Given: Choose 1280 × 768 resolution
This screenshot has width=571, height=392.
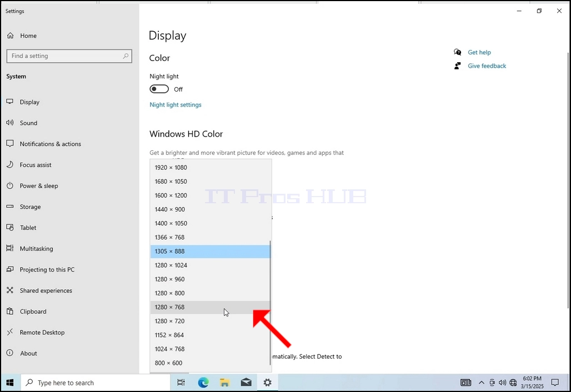Looking at the screenshot, I should click(211, 307).
